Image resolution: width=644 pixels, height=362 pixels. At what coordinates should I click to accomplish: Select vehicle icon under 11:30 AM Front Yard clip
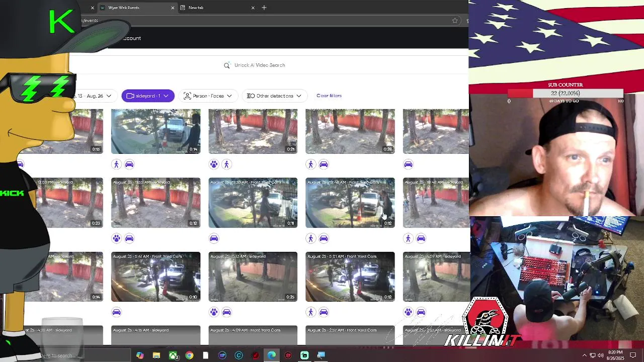(x=214, y=238)
